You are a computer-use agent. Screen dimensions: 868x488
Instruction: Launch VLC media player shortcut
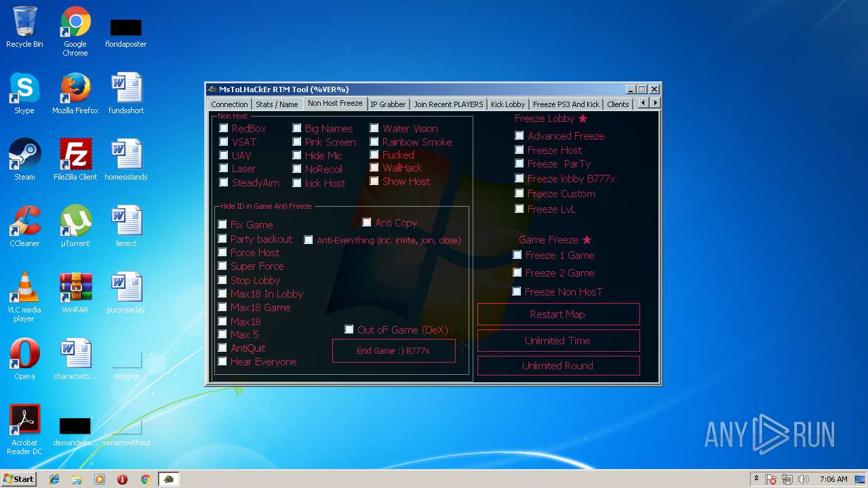(24, 297)
